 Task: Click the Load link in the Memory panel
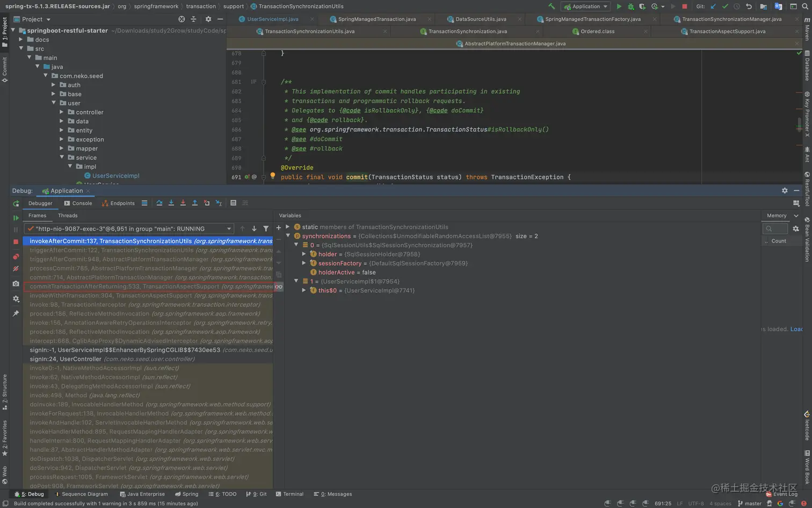coord(796,329)
